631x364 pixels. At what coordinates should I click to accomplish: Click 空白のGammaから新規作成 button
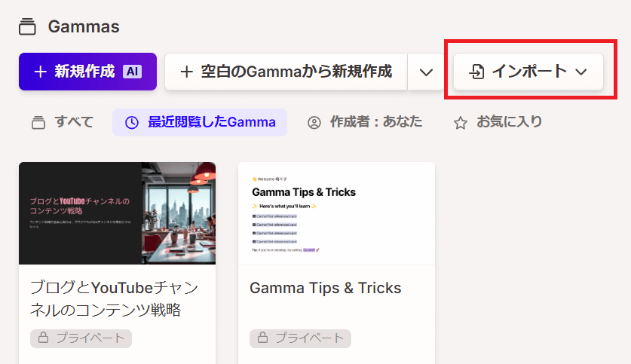click(286, 72)
